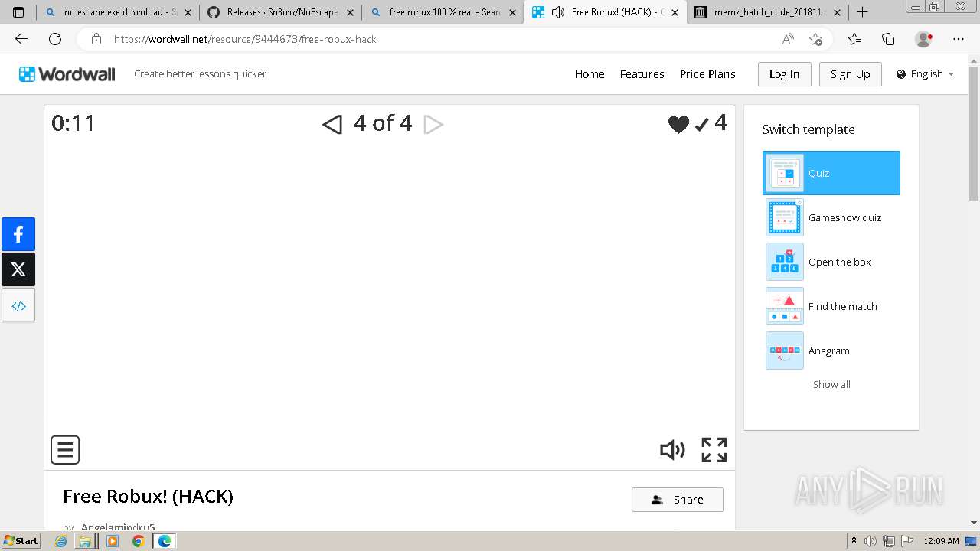Image resolution: width=980 pixels, height=551 pixels.
Task: Select Quiz template
Action: [x=831, y=173]
